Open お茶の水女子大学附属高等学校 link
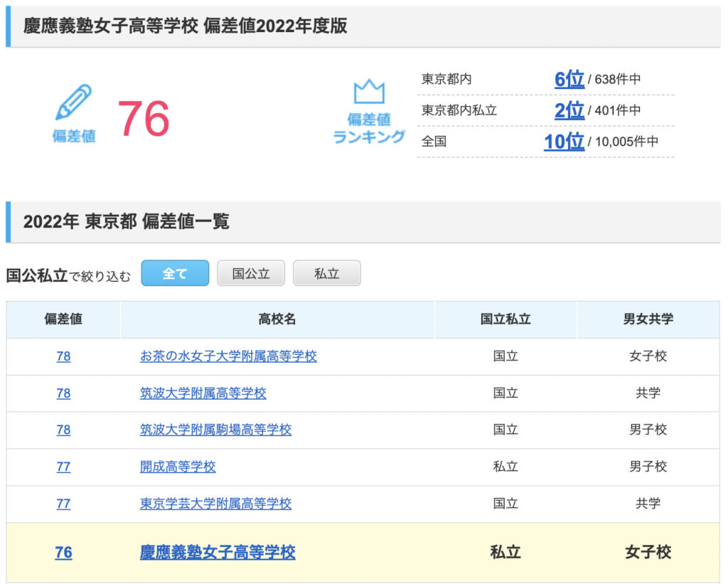 coord(228,356)
